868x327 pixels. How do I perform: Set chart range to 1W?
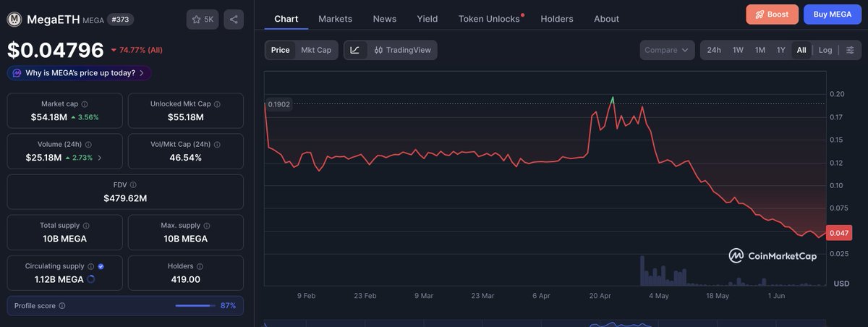tap(738, 50)
